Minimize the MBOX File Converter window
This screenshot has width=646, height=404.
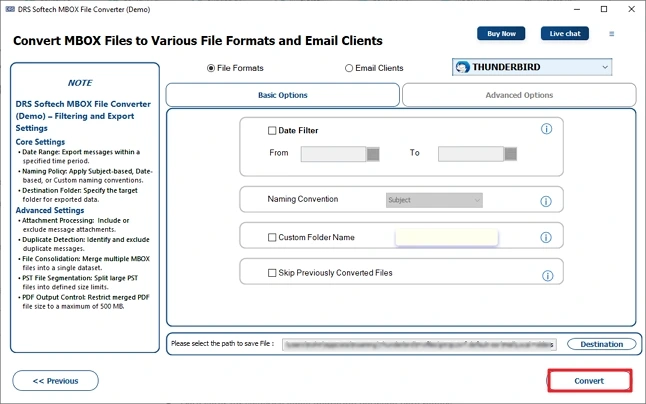point(577,9)
